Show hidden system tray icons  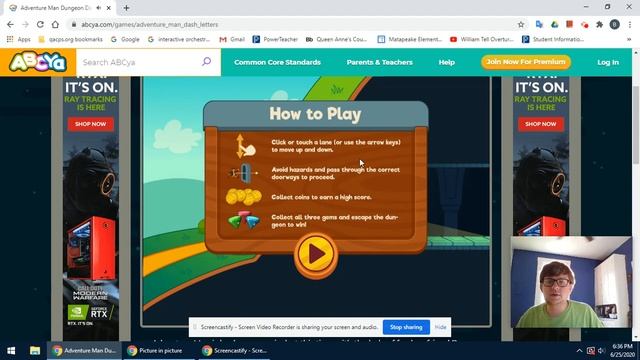point(579,351)
